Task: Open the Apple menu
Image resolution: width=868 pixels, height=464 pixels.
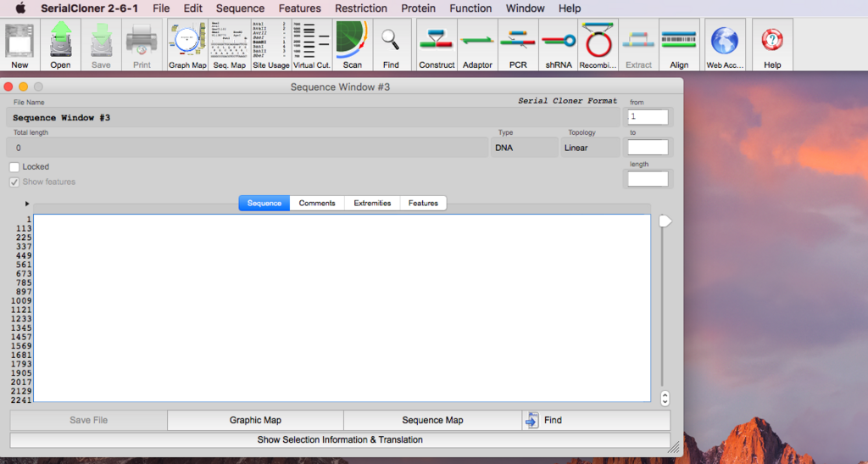Action: 20,8
